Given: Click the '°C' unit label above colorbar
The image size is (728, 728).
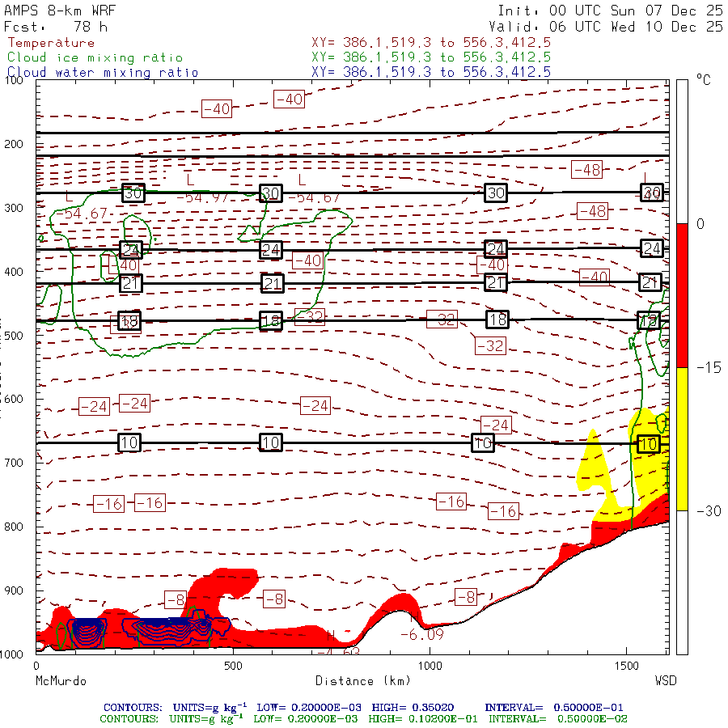Looking at the screenshot, I should tap(704, 80).
